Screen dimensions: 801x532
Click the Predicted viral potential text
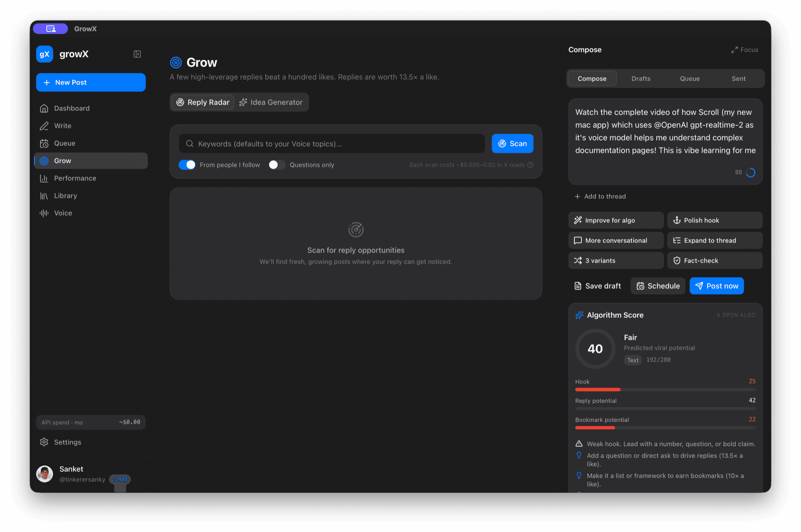coord(659,348)
